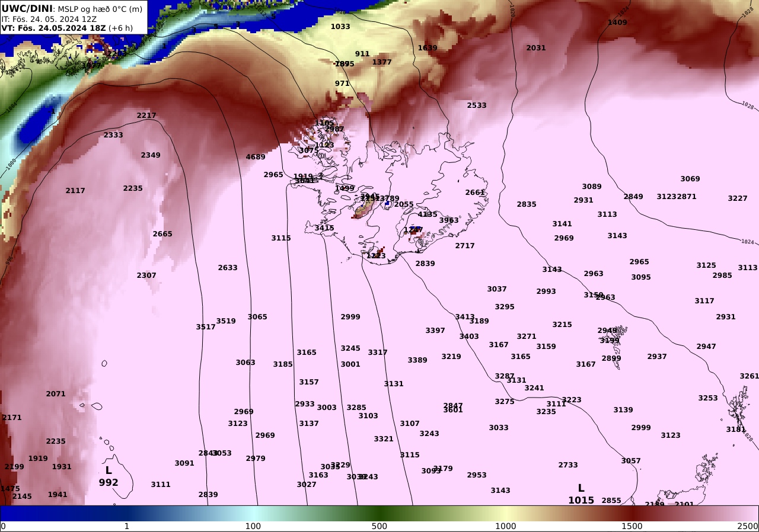Viewport: 759px width, 532px height.
Task: Click the height value 3027
Action: coord(307,485)
